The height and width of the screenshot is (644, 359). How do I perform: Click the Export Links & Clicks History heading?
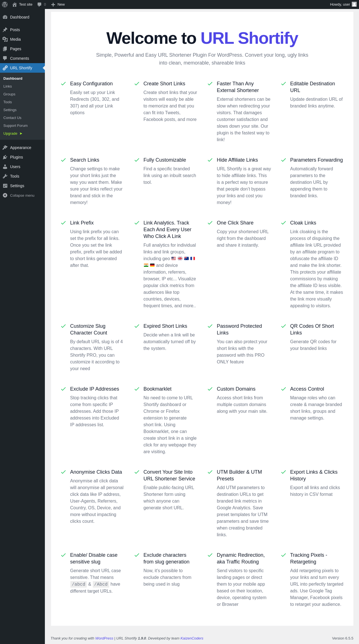click(314, 475)
